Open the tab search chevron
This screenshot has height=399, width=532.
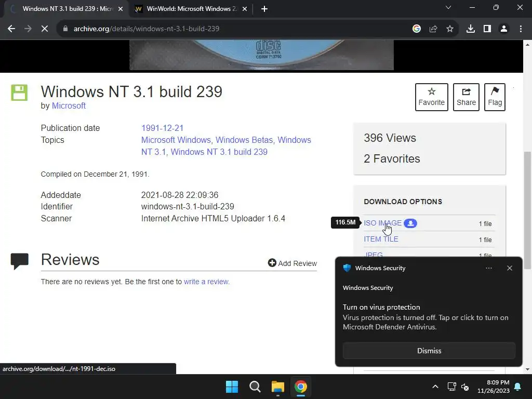tap(448, 7)
